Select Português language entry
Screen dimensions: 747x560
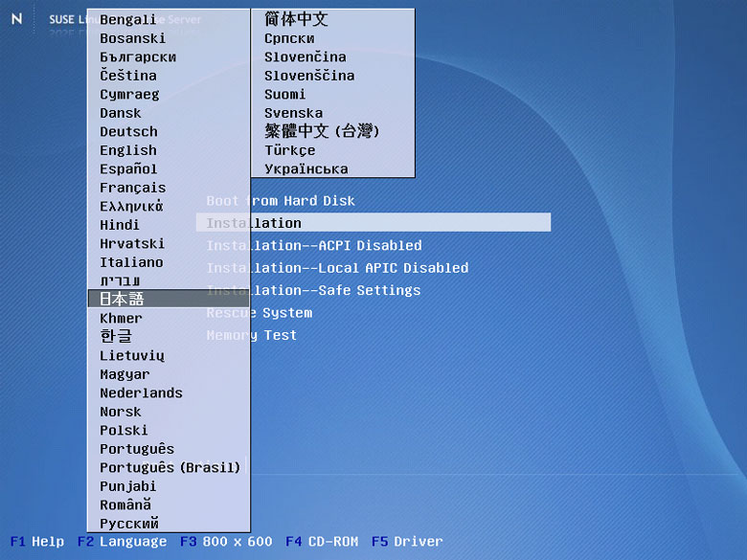(x=137, y=449)
